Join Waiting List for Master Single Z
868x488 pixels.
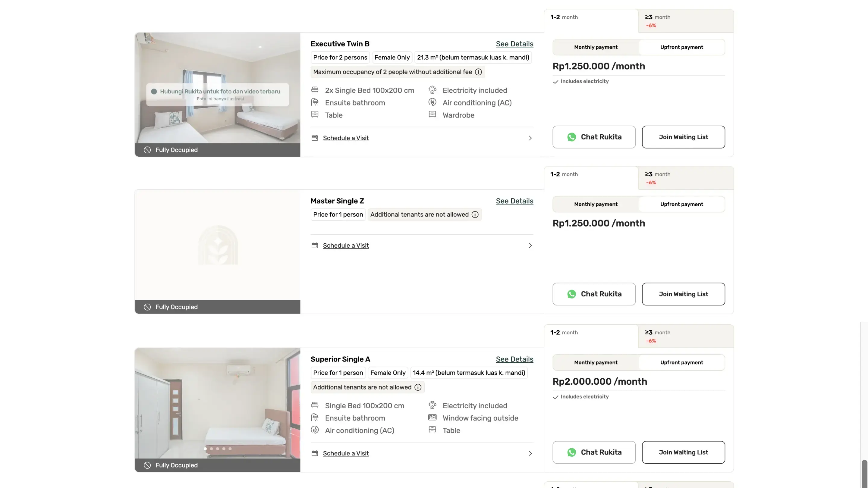(683, 294)
